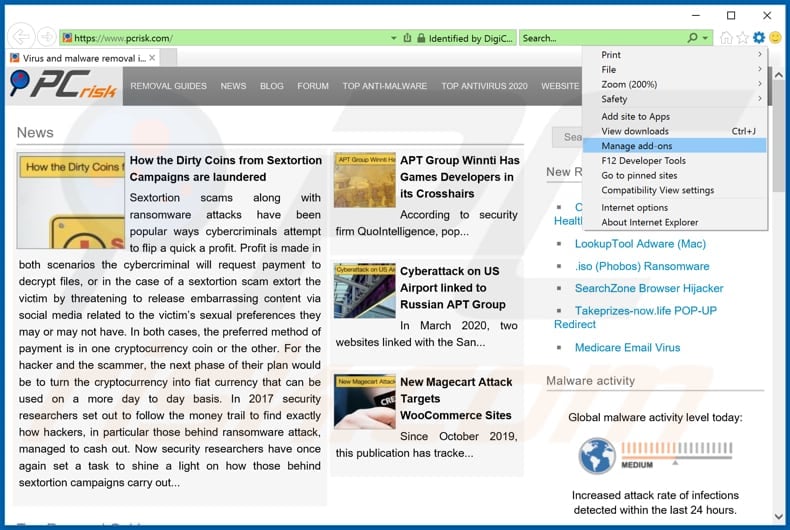
Task: Select Add site to Apps
Action: click(675, 116)
